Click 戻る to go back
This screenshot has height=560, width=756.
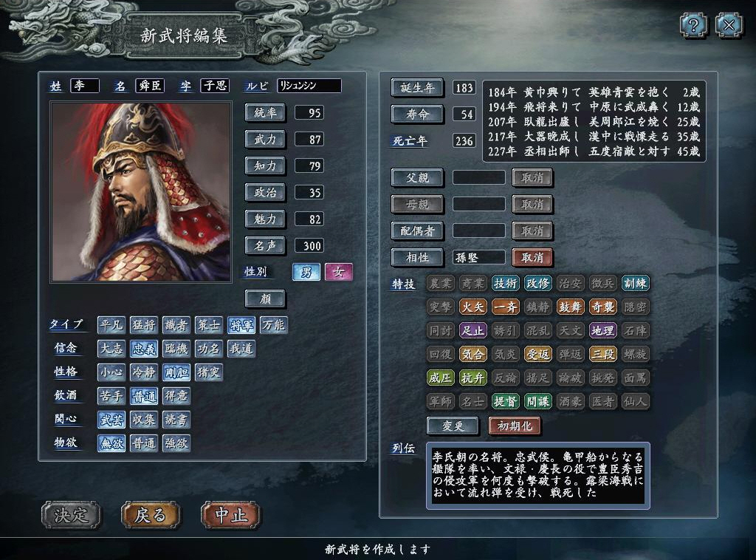(x=151, y=515)
